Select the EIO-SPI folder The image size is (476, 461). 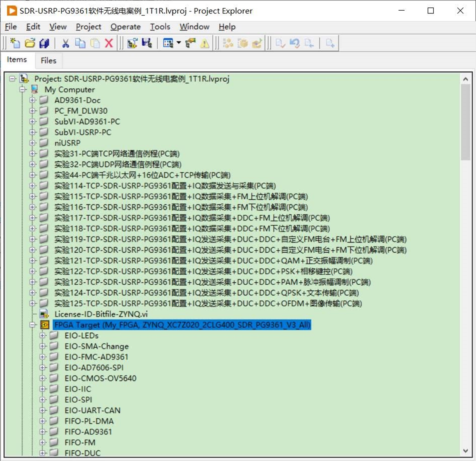tap(78, 400)
